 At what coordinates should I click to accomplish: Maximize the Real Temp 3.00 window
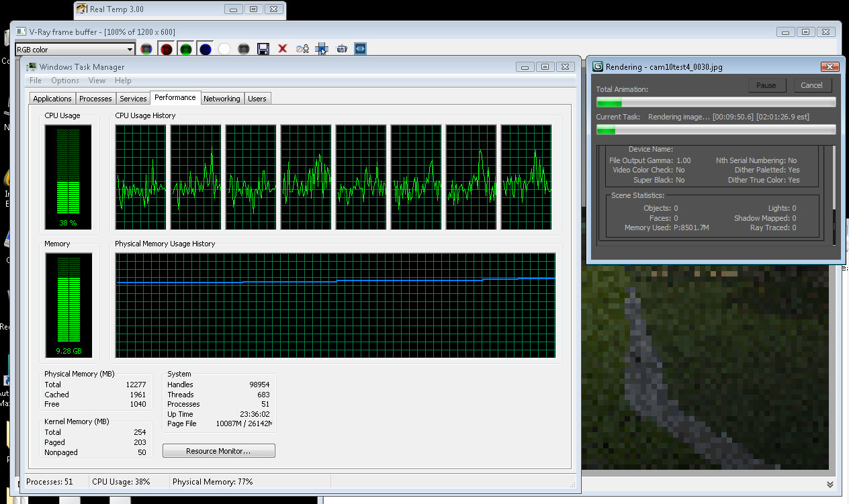[x=253, y=9]
